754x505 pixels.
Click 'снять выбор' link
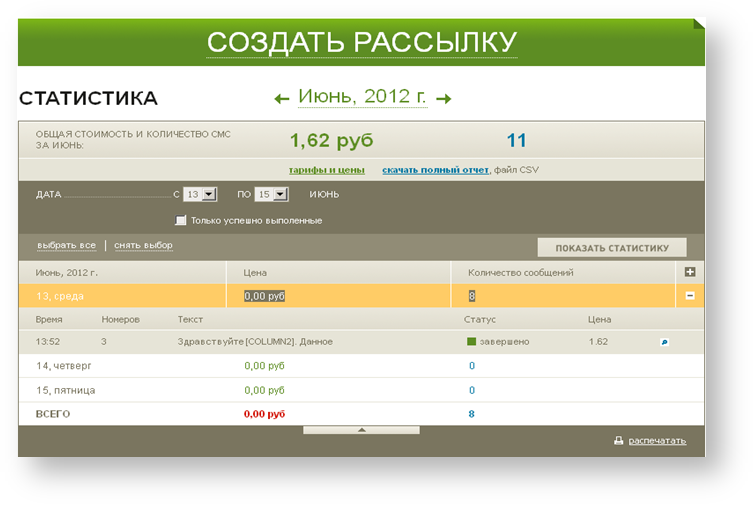pyautogui.click(x=143, y=245)
